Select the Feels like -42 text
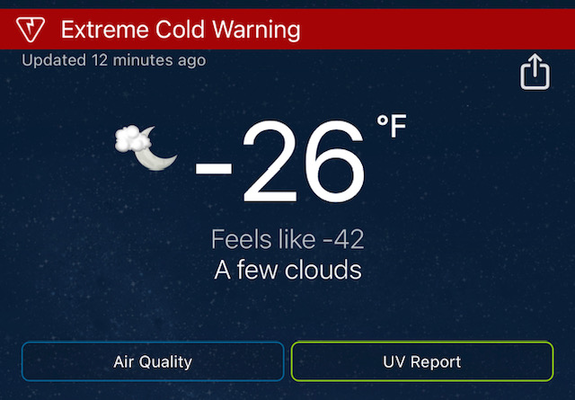Screen dimensions: 575x400 tap(288, 239)
